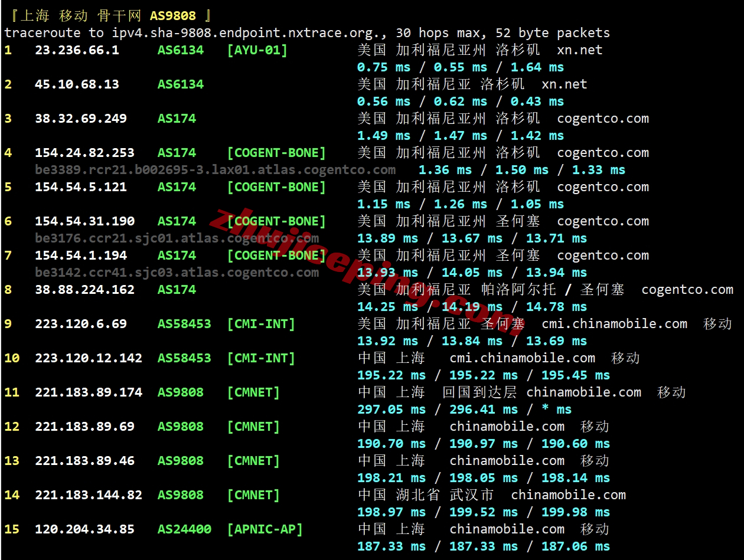Select IP address 154.24.82.253
744x560 pixels.
pos(84,152)
